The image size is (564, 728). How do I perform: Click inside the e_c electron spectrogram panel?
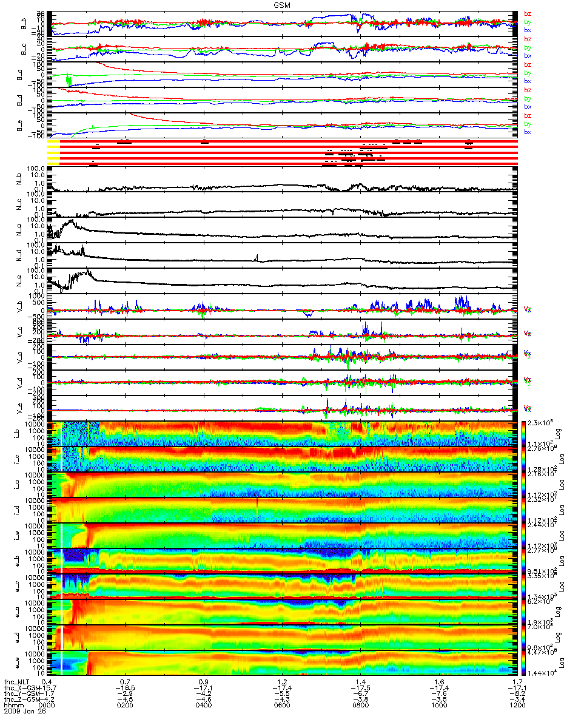click(x=282, y=586)
